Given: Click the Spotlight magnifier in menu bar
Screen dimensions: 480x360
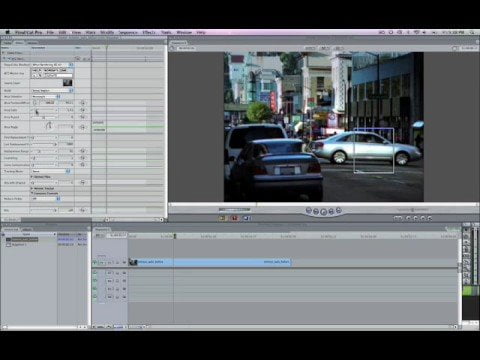Looking at the screenshot, I should [472, 32].
